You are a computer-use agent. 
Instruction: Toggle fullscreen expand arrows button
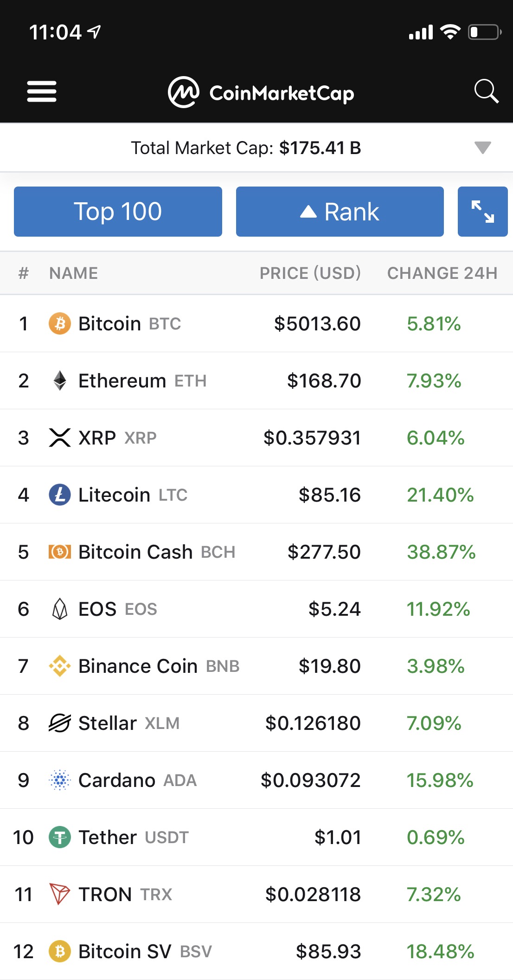[x=482, y=212]
